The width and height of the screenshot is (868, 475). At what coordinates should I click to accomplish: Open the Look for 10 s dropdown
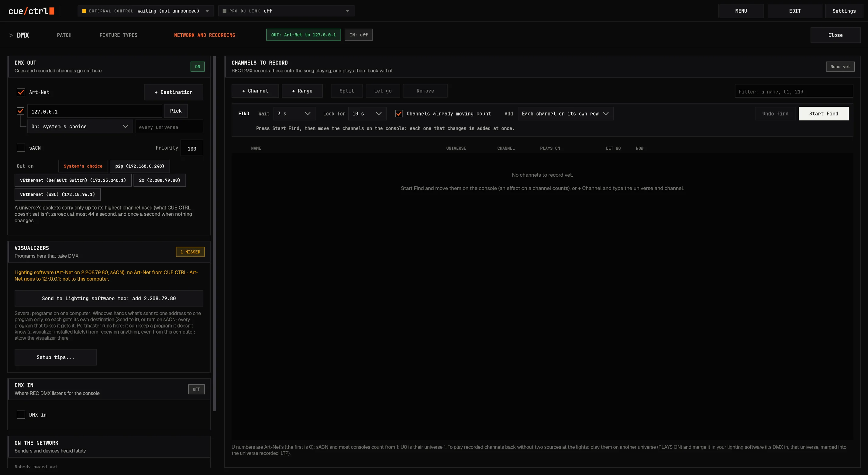coord(367,114)
